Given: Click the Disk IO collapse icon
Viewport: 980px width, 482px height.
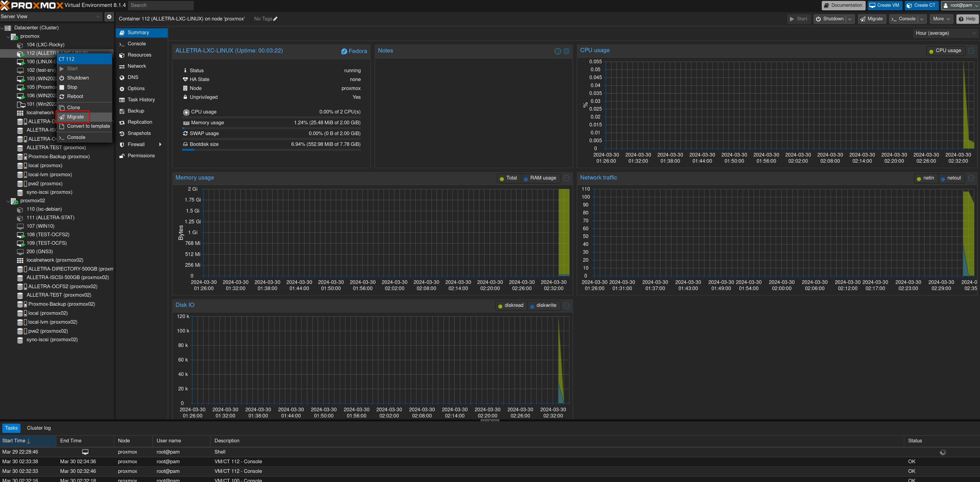Looking at the screenshot, I should coord(566,305).
